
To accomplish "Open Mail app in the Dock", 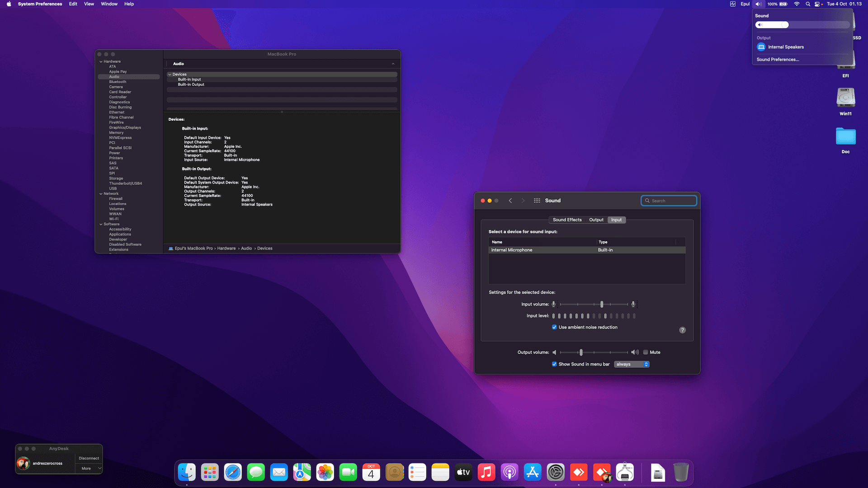I will [x=279, y=472].
